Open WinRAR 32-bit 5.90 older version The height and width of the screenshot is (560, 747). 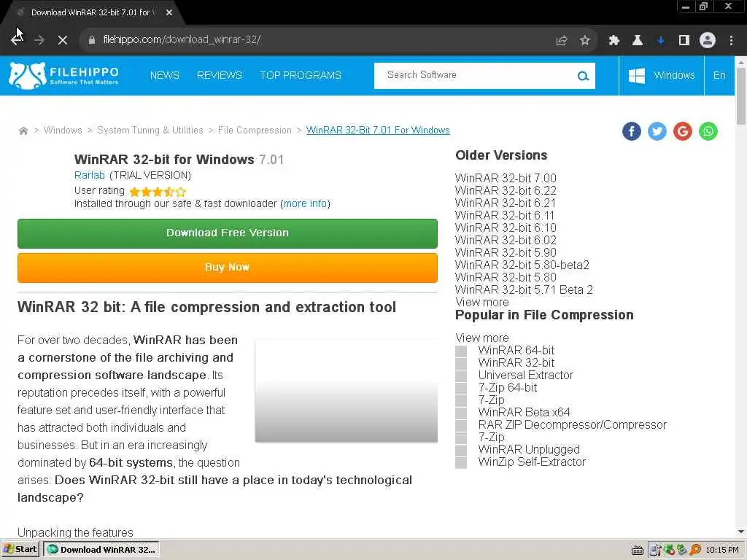click(x=506, y=252)
